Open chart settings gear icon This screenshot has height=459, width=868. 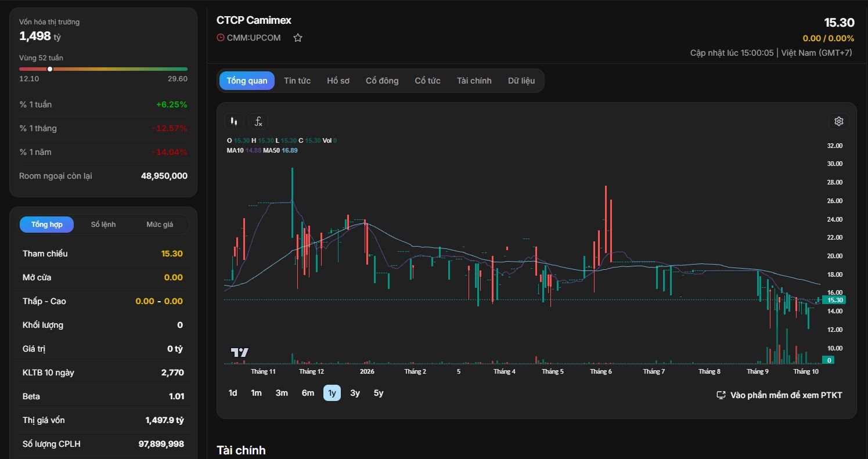coord(839,121)
